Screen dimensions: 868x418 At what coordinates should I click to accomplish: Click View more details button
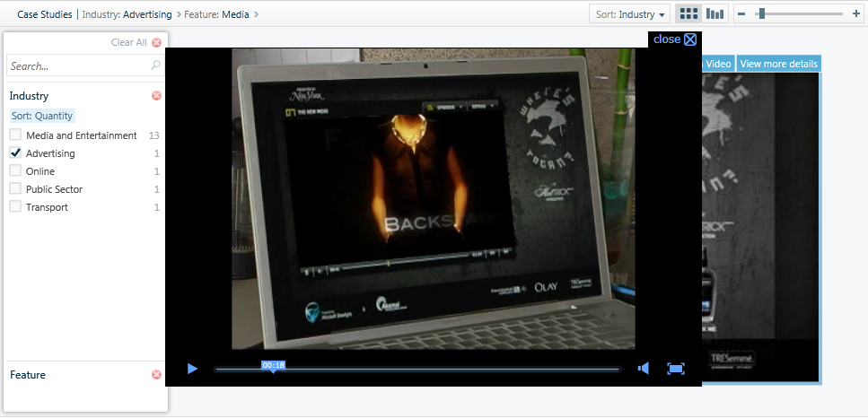[x=778, y=64]
